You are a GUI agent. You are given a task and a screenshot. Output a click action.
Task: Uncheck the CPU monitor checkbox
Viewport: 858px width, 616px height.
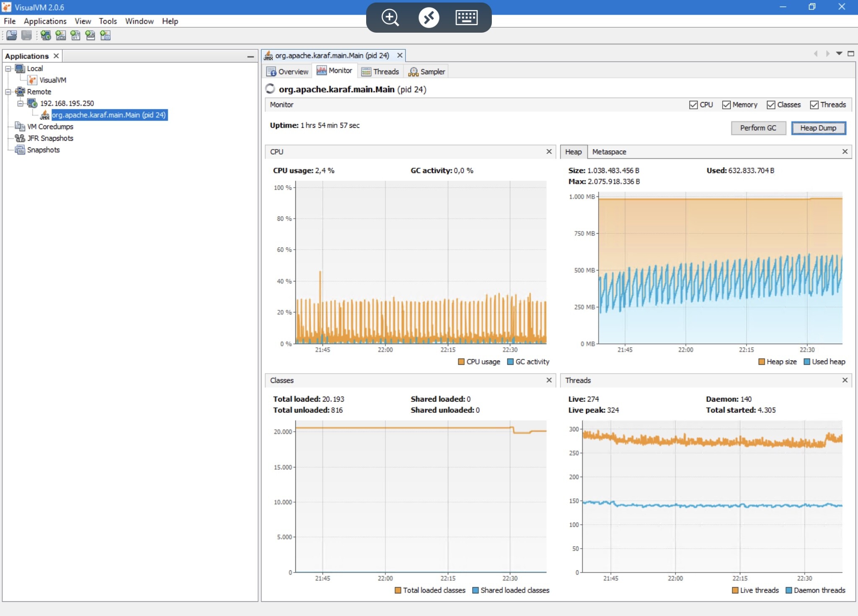click(x=693, y=105)
